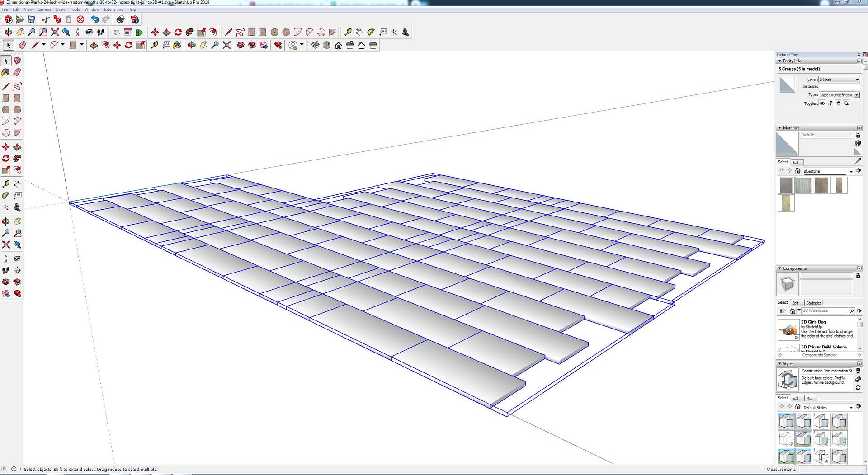Collapse the Components panel
The height and width of the screenshot is (475, 868).
[x=779, y=268]
